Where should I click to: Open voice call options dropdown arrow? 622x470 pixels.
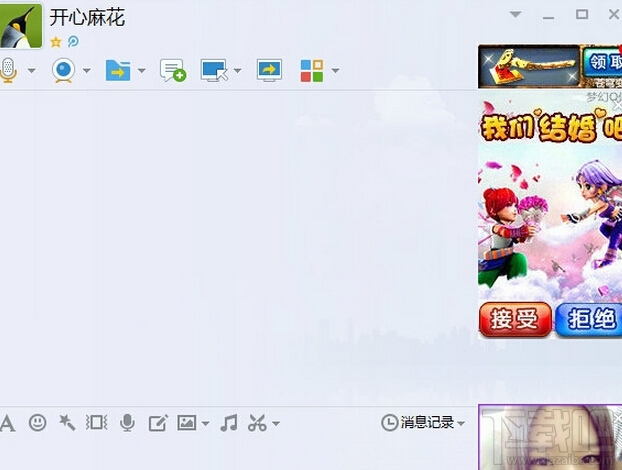[31, 71]
